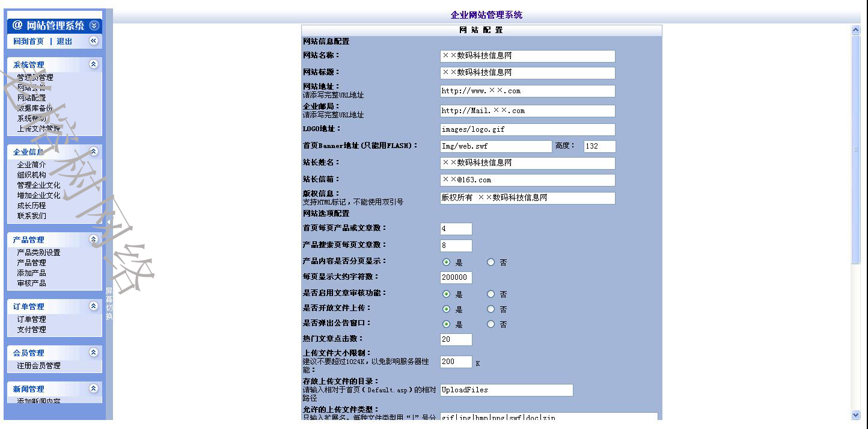Click the 存放上传文件的目录 input
This screenshot has height=429, width=868.
(x=507, y=390)
